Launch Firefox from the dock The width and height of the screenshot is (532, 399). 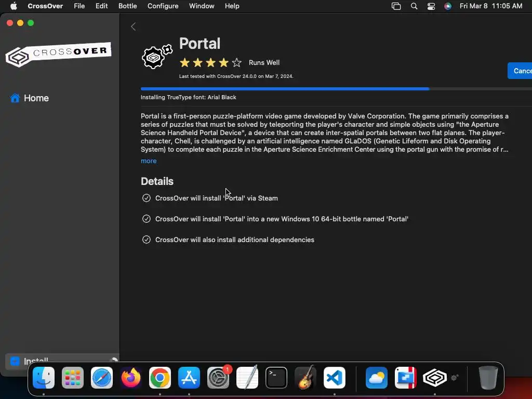click(131, 378)
